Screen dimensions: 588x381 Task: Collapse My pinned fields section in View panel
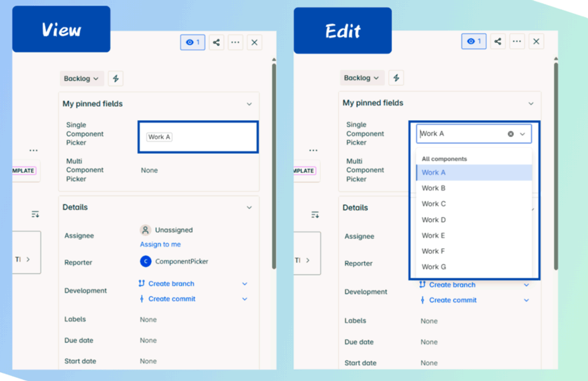point(249,104)
